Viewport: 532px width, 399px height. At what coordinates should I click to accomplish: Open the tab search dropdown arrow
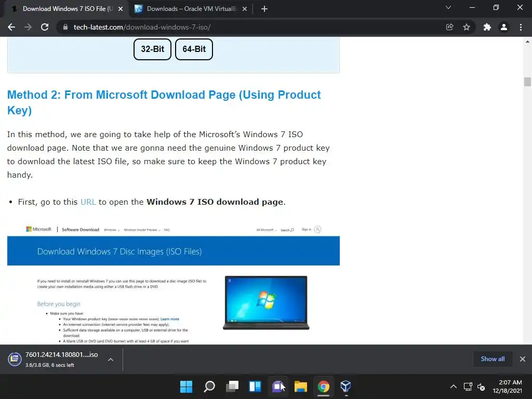pos(448,7)
